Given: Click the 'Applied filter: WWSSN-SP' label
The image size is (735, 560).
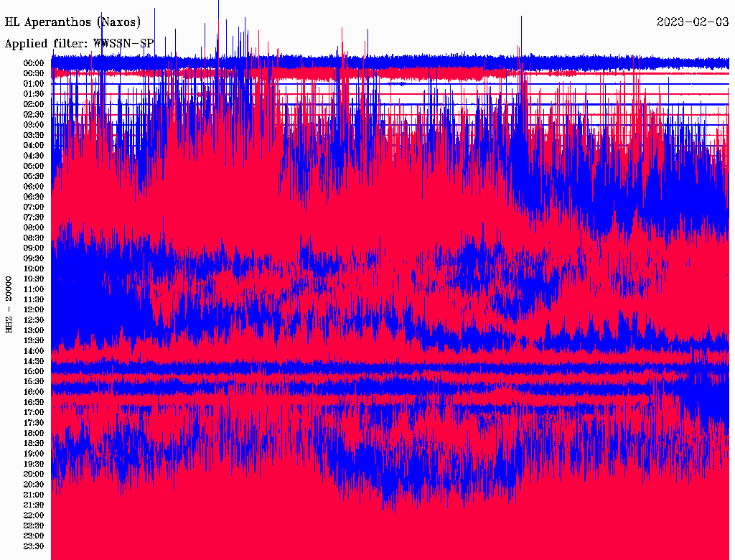Looking at the screenshot, I should coord(79,44).
